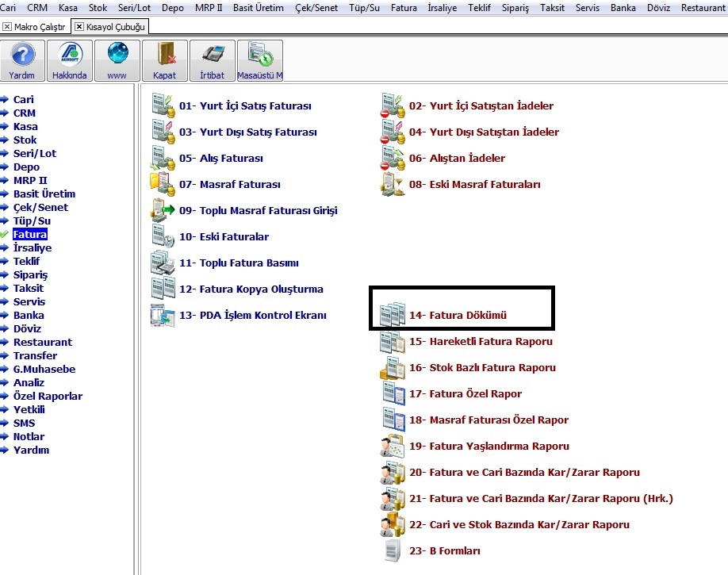This screenshot has width=728, height=575.
Task: Click the Hakkında about toolbar icon
Action: click(x=70, y=60)
